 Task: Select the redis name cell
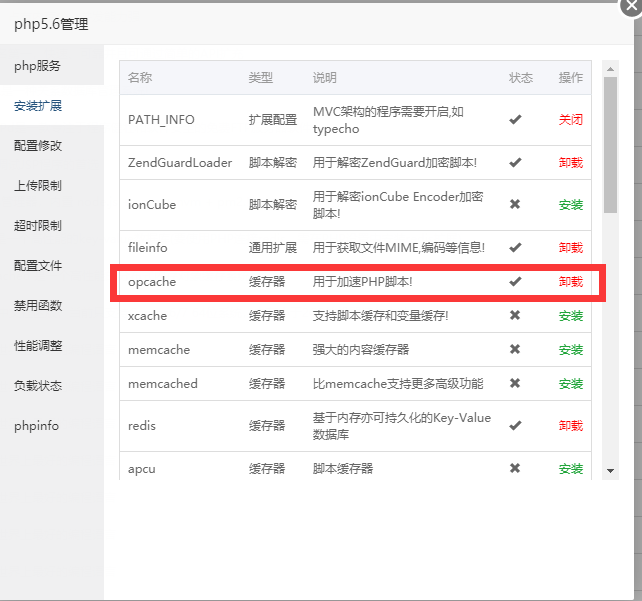pos(142,426)
